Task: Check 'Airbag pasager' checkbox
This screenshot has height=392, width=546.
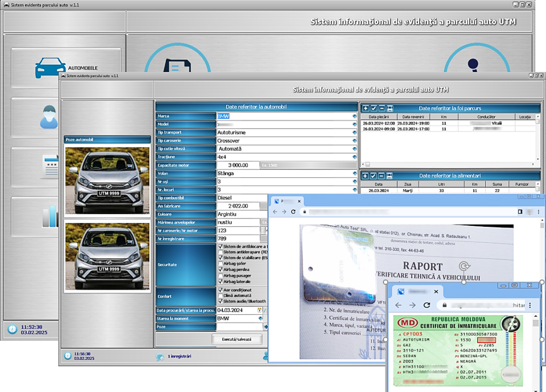Action: [x=220, y=275]
